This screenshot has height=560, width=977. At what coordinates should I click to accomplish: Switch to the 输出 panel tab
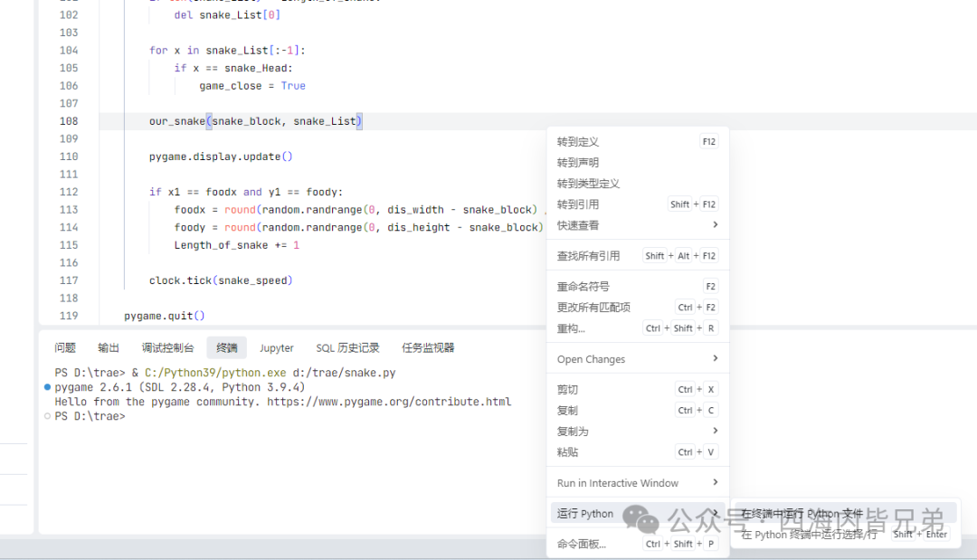point(109,347)
